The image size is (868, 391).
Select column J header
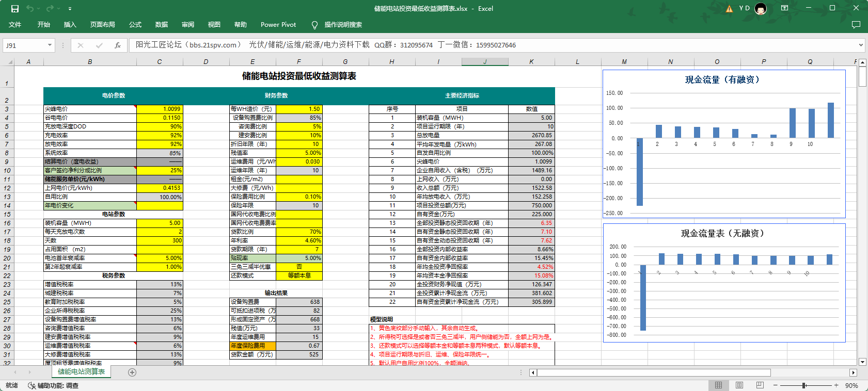(x=485, y=62)
